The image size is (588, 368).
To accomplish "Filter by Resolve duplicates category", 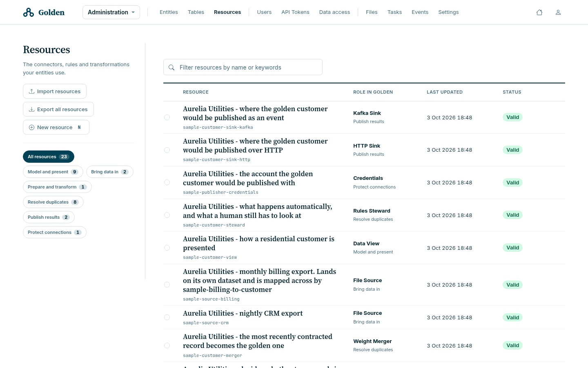I will click(x=53, y=202).
